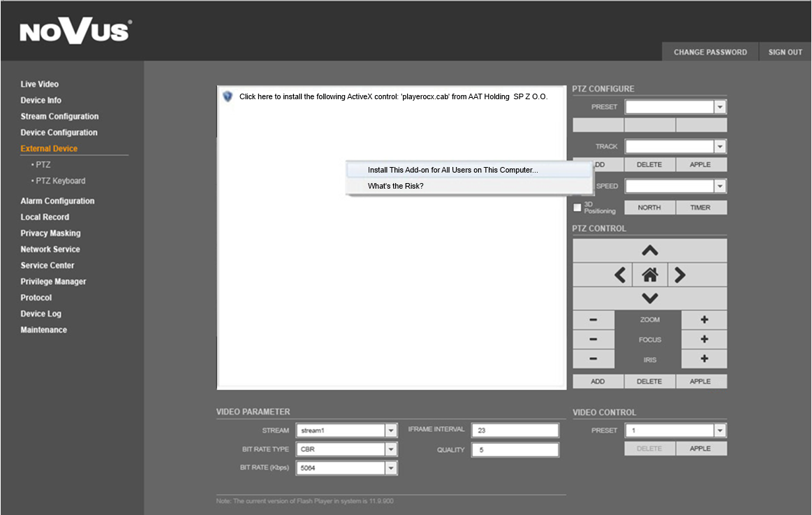Click the PTZ home position icon
The height and width of the screenshot is (515, 812).
click(x=650, y=275)
